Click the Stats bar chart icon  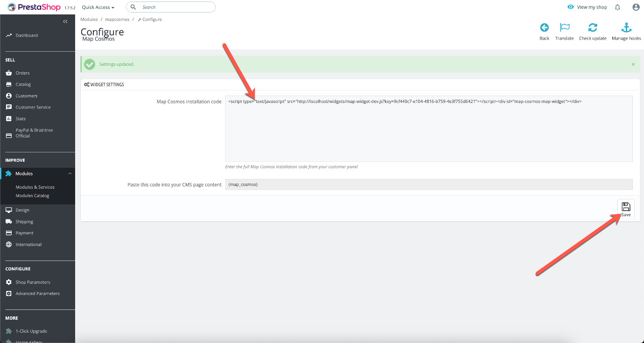click(8, 118)
